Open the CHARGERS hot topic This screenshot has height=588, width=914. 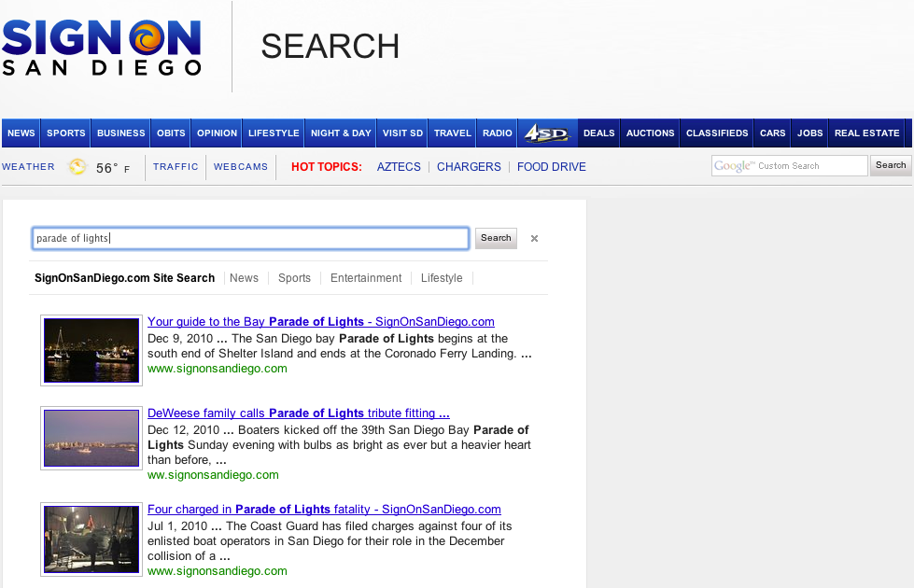(x=469, y=167)
